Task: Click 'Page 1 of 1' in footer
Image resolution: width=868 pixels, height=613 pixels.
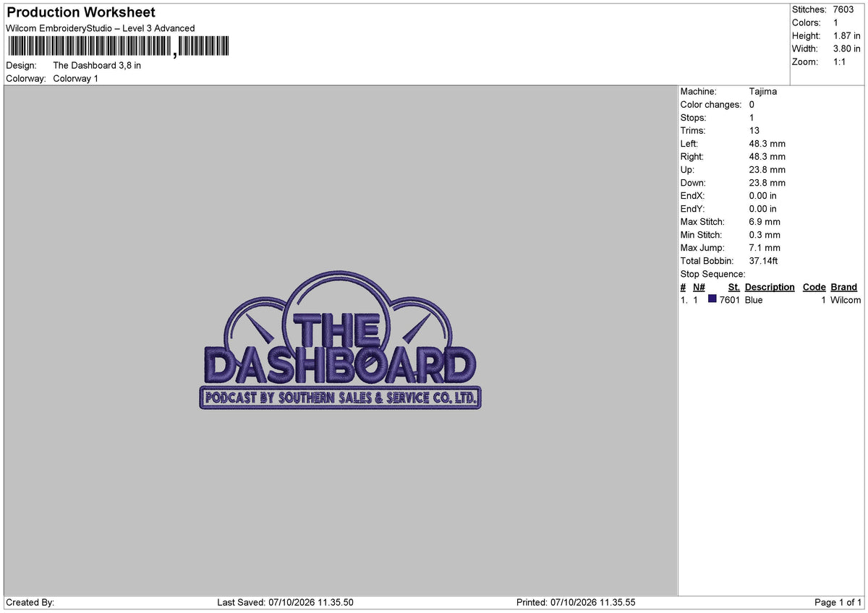Action: (x=838, y=602)
